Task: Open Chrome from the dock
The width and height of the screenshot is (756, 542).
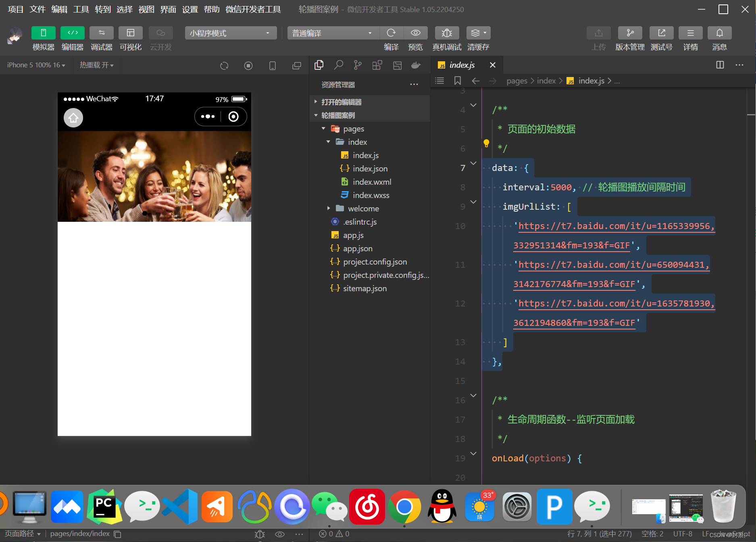Action: [404, 507]
